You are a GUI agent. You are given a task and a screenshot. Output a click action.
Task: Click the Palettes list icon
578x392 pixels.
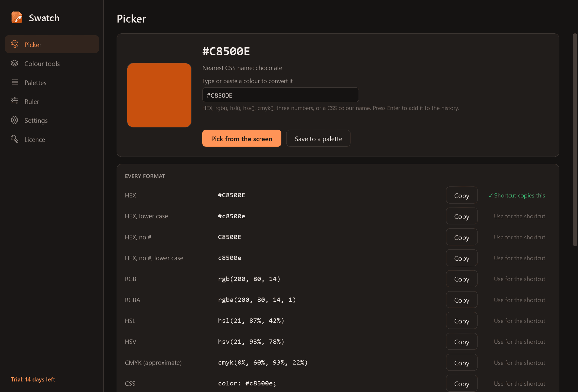[15, 82]
